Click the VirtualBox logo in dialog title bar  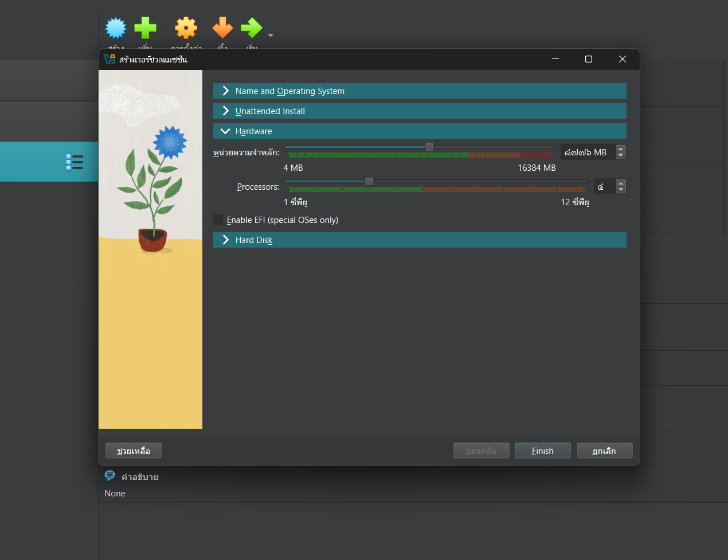[109, 59]
